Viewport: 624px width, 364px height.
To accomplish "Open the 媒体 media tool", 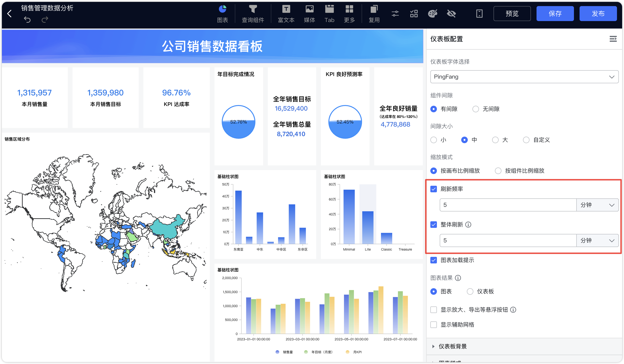I will coord(309,14).
